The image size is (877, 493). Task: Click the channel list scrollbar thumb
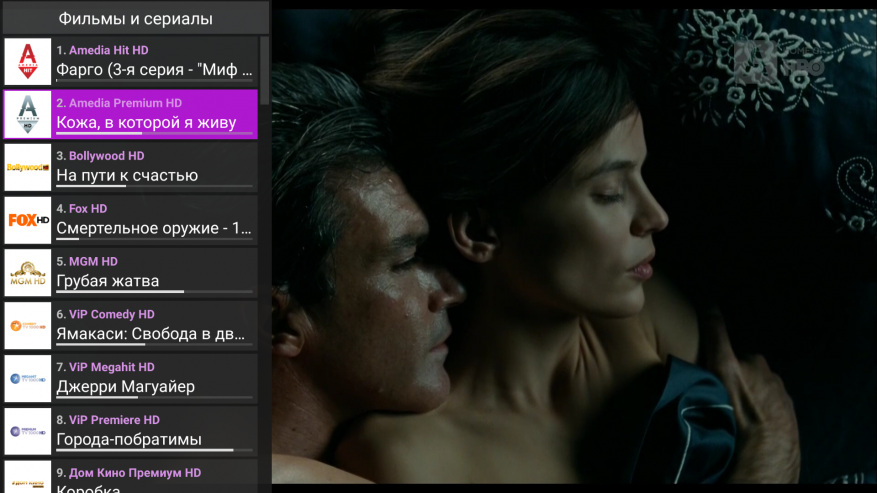coord(265,70)
